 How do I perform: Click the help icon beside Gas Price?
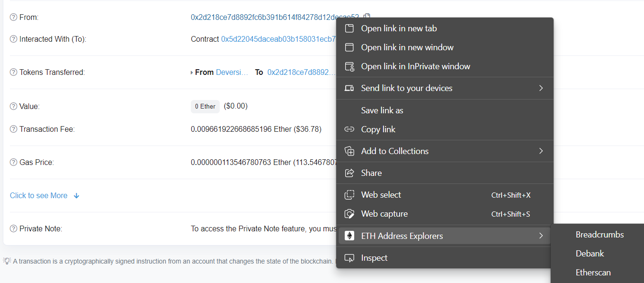pyautogui.click(x=13, y=163)
